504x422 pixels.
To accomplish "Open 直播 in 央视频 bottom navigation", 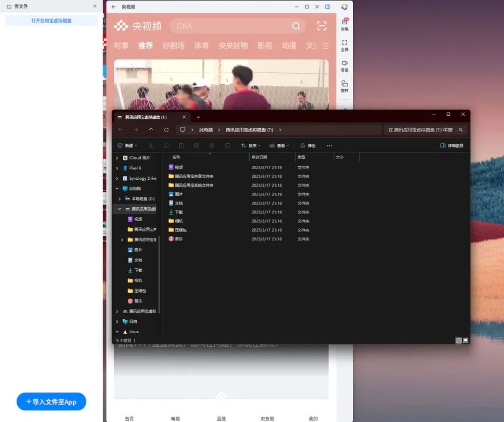I will 222,418.
